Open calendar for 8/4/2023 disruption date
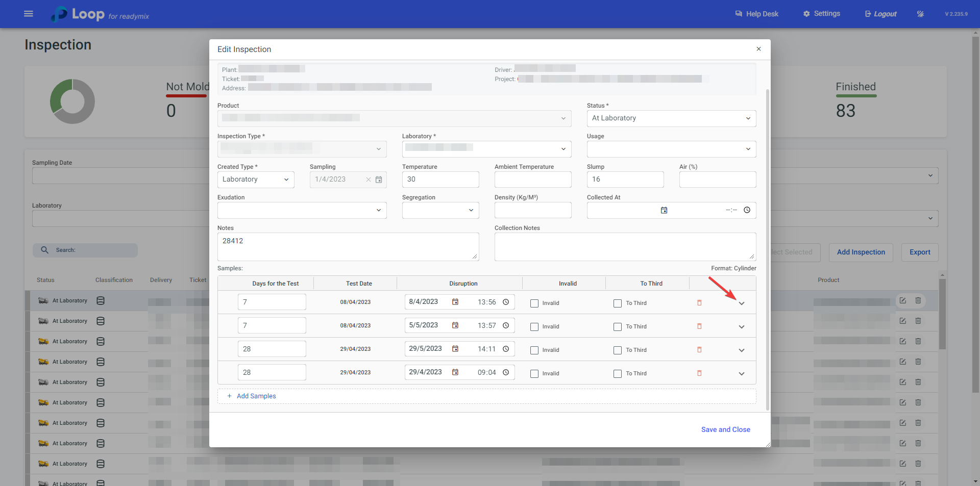 (x=455, y=302)
